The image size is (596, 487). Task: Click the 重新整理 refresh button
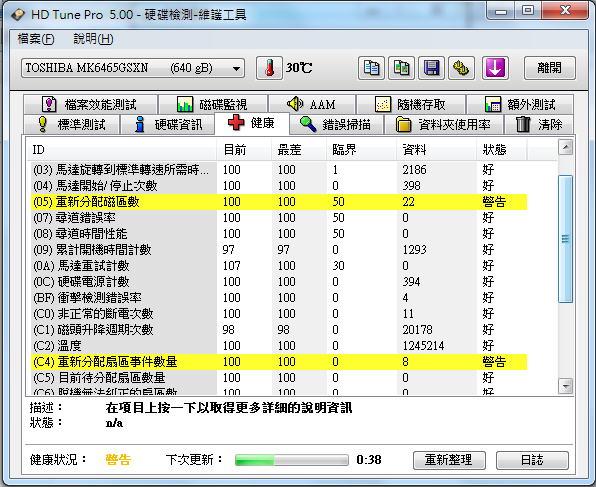(449, 460)
